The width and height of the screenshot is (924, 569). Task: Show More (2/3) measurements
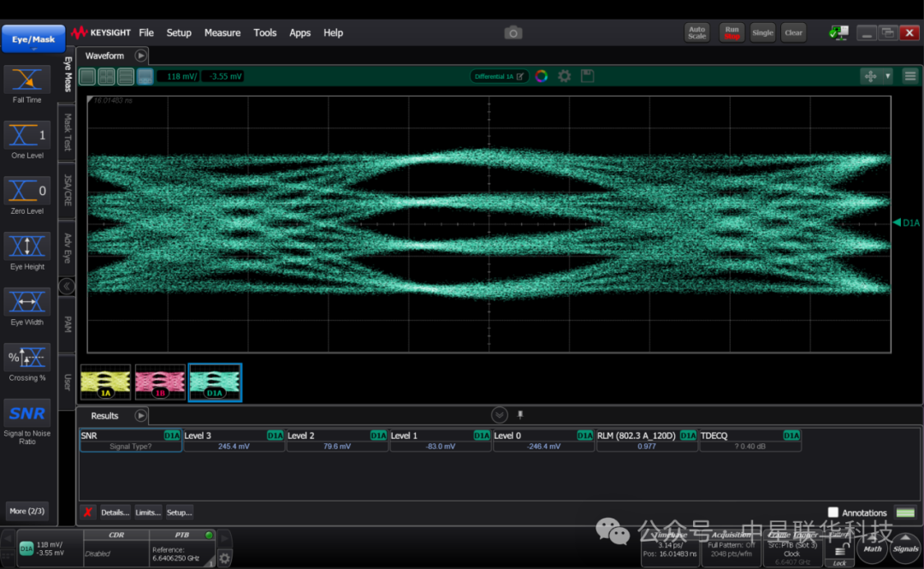(27, 511)
